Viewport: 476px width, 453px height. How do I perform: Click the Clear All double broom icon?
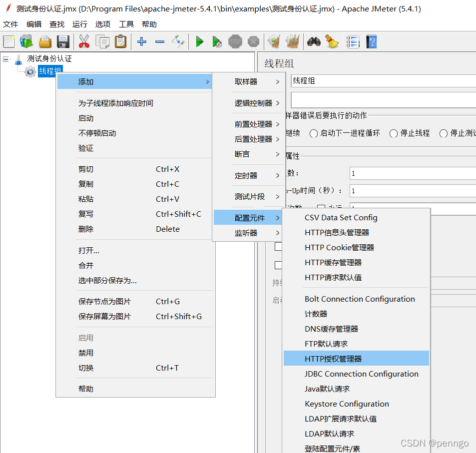pos(293,41)
